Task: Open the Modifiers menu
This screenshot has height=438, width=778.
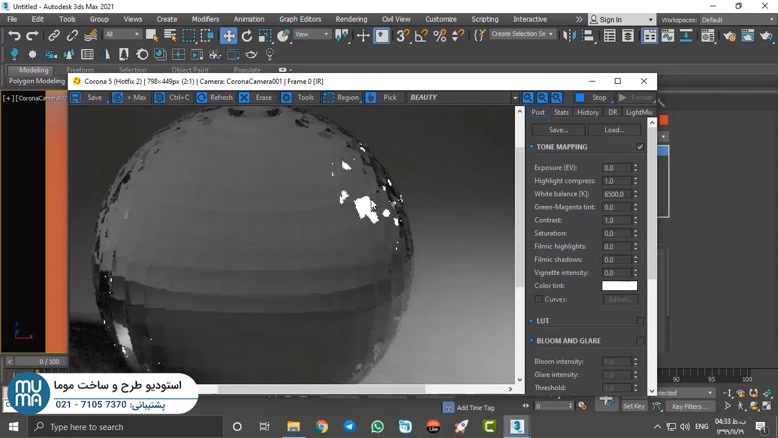Action: click(205, 19)
